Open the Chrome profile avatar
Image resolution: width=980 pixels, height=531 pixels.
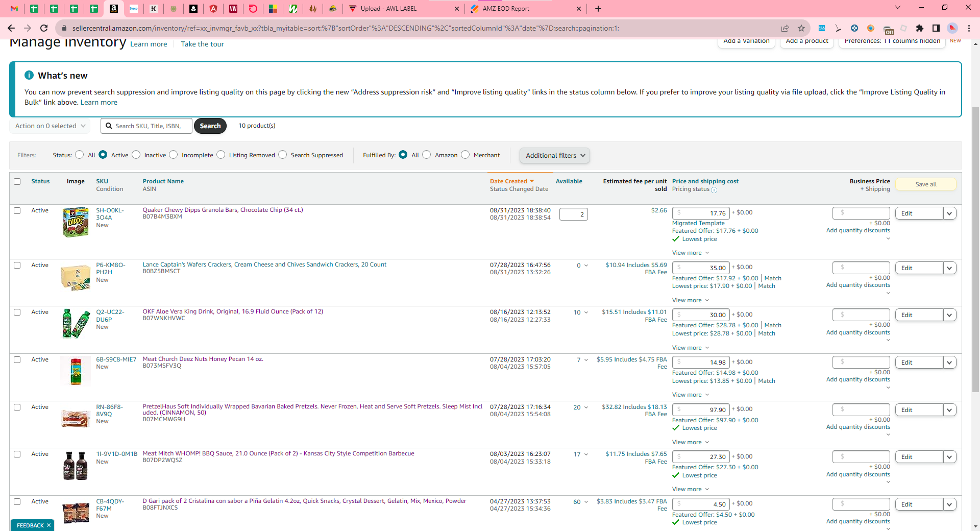(x=952, y=28)
